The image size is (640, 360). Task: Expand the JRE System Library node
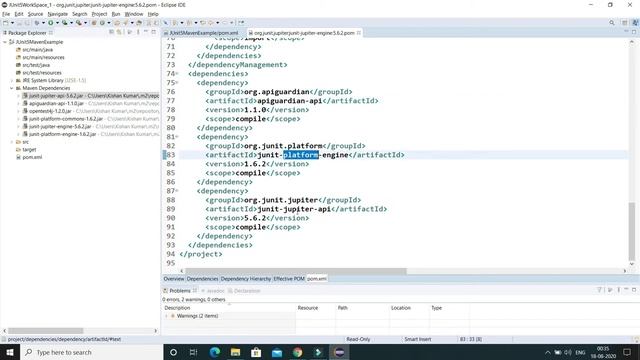(12, 80)
